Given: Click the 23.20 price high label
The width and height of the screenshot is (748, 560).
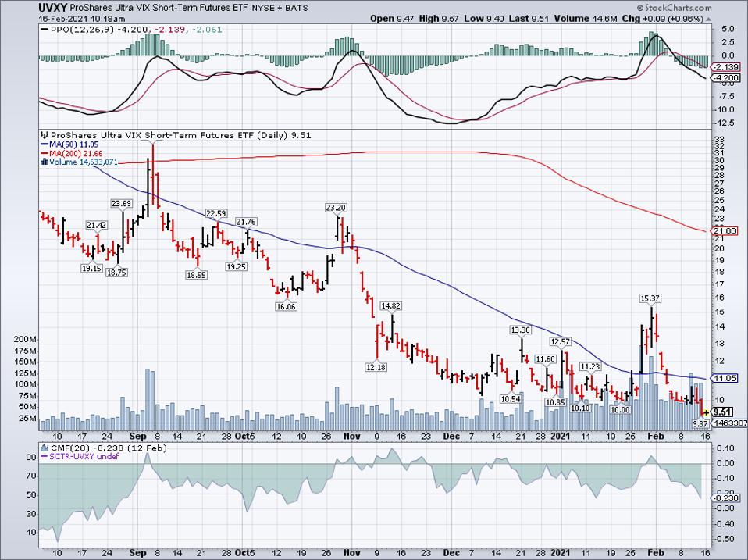Looking at the screenshot, I should (337, 208).
